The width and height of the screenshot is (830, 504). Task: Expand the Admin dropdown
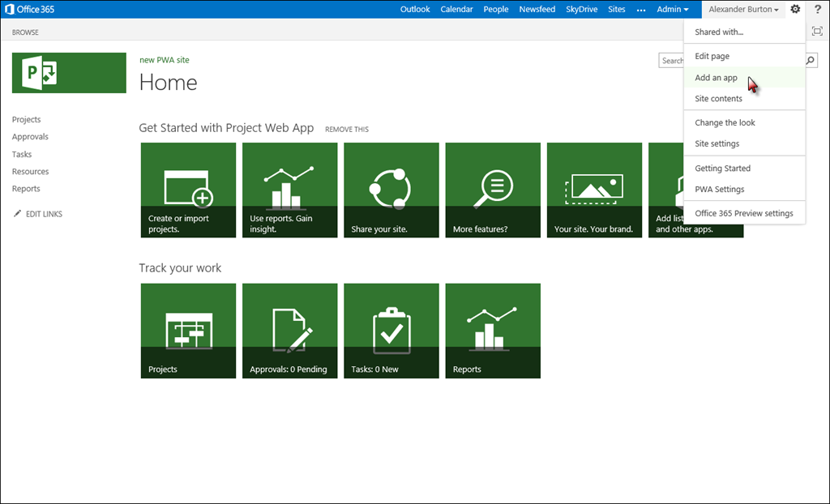click(x=673, y=9)
